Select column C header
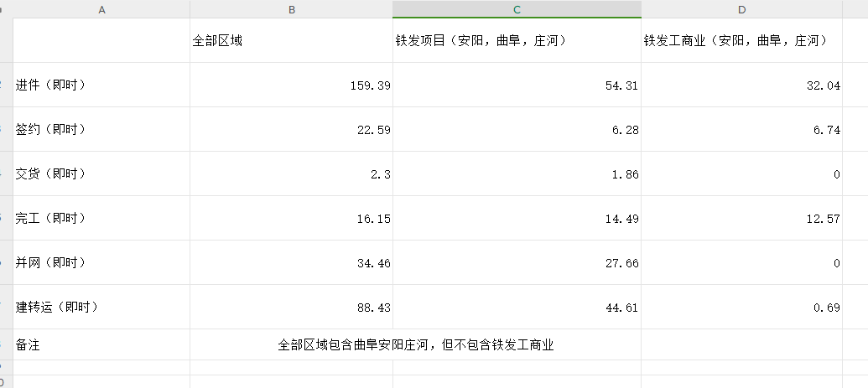The width and height of the screenshot is (868, 388). click(x=517, y=9)
